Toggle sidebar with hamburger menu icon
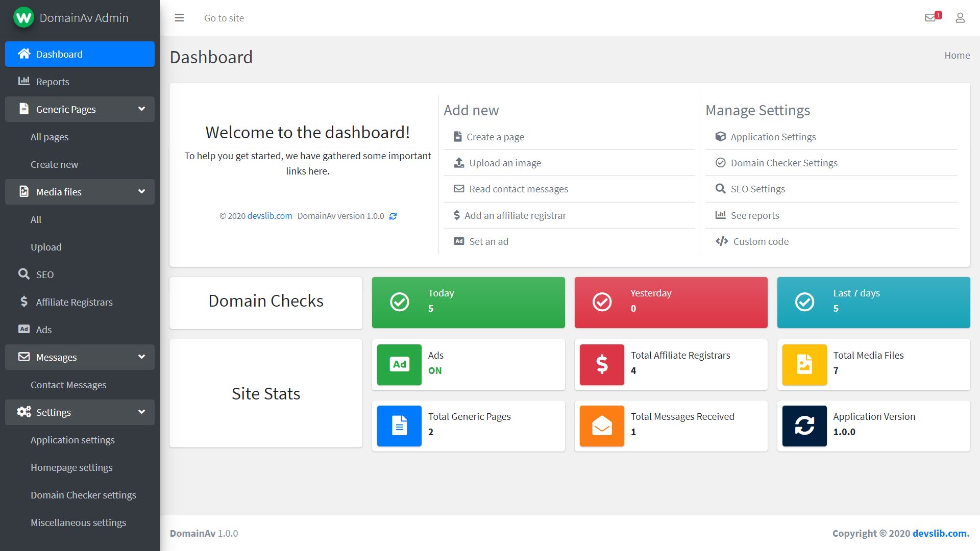This screenshot has width=980, height=551. tap(179, 18)
